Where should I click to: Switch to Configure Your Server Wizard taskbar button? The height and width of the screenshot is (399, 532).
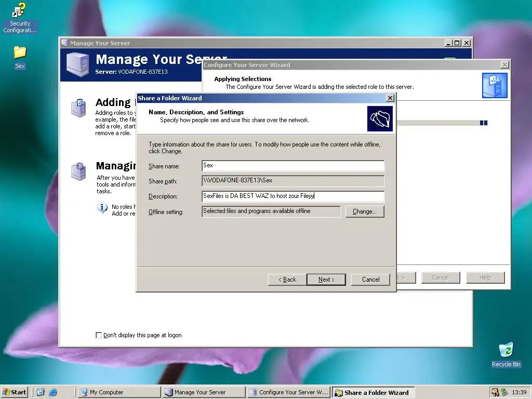(288, 392)
